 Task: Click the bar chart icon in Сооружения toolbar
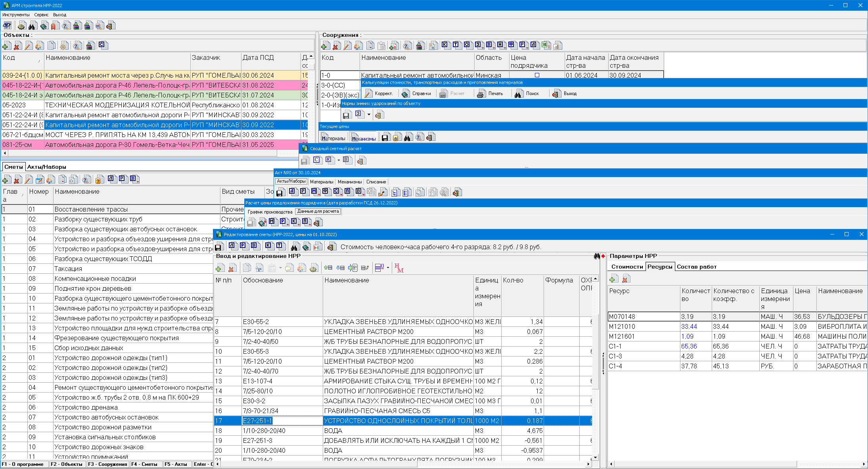click(x=558, y=46)
